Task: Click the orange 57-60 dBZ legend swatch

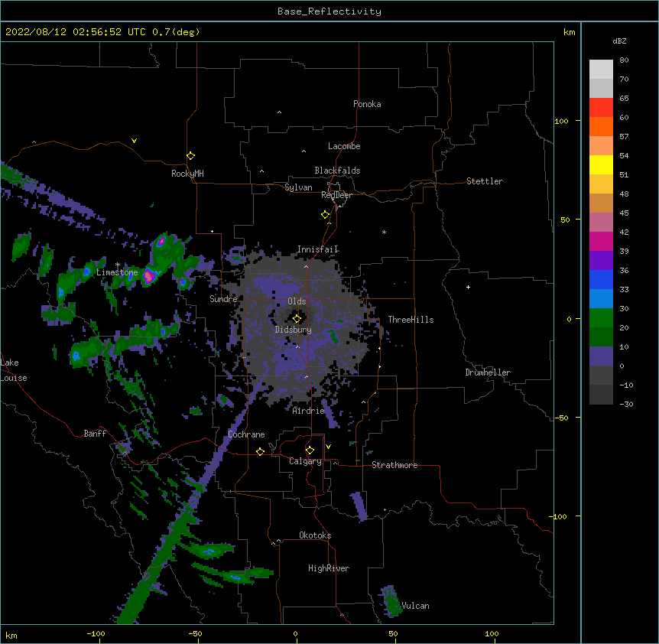Action: (601, 126)
